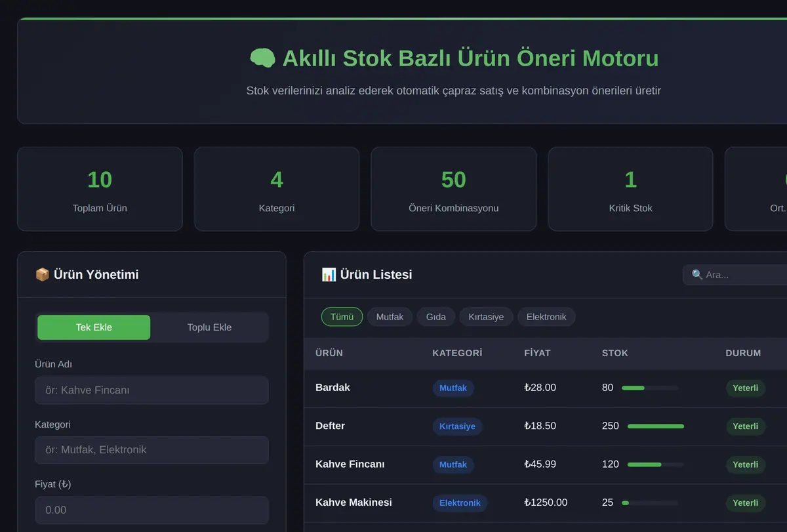Click Mutfak badge in Kahve Fincanı row
The height and width of the screenshot is (532, 787).
click(x=453, y=464)
